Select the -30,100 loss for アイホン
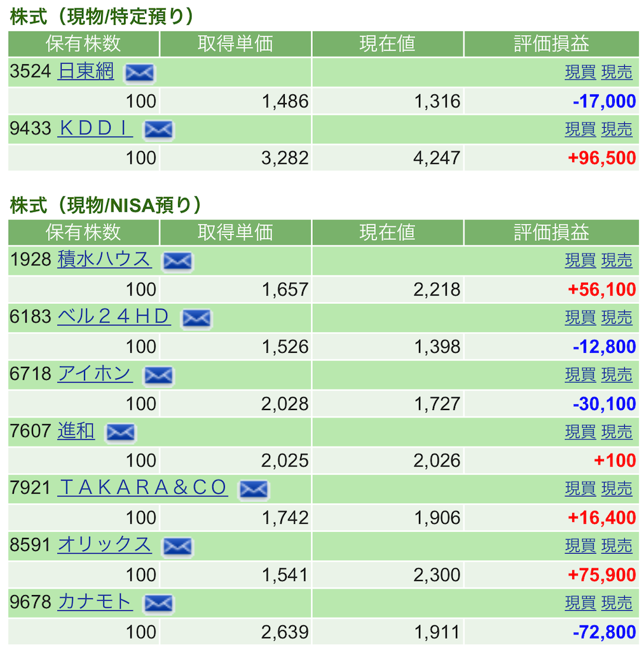Image resolution: width=644 pixels, height=651 pixels. 604,404
